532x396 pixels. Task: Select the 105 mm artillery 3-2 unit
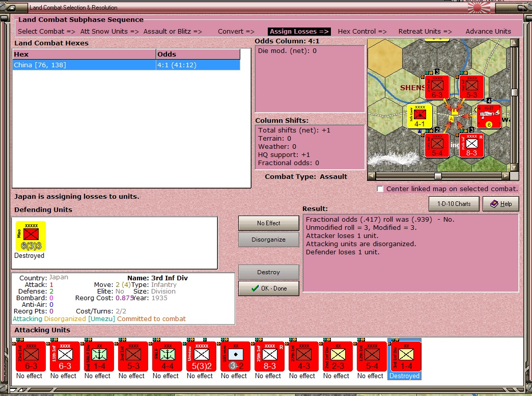pos(236,357)
